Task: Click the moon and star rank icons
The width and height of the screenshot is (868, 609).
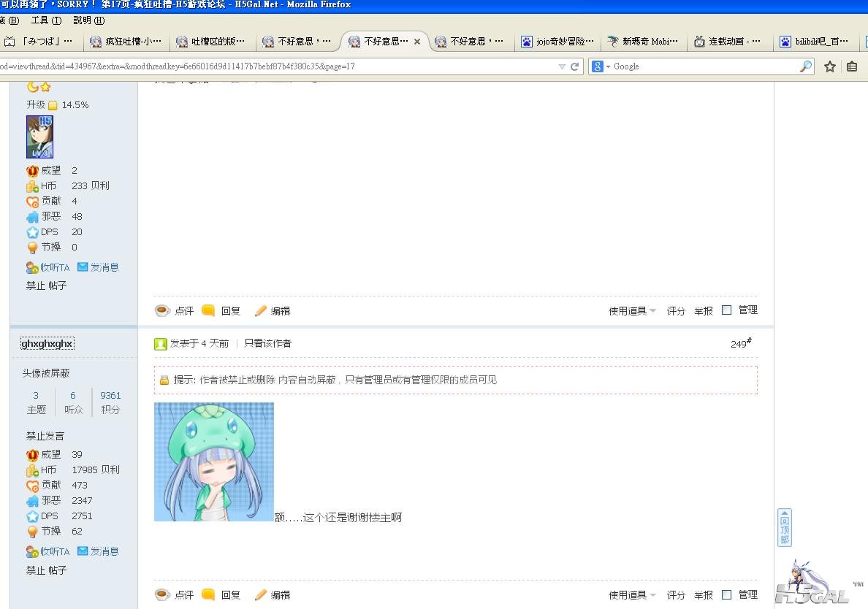Action: point(39,87)
